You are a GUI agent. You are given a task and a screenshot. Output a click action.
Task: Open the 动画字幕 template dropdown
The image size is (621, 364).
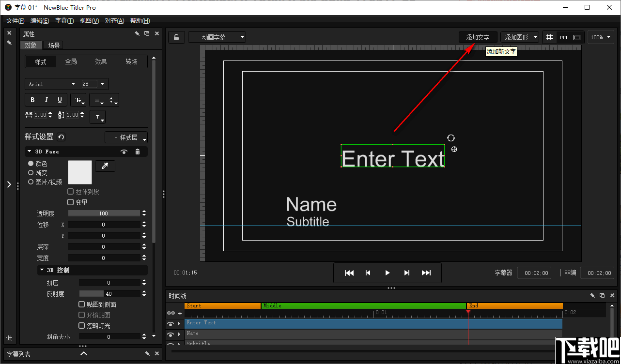point(217,37)
